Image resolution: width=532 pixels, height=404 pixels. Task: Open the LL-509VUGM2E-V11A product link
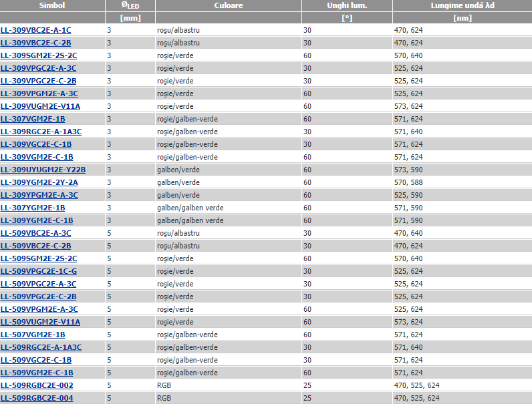(x=40, y=322)
